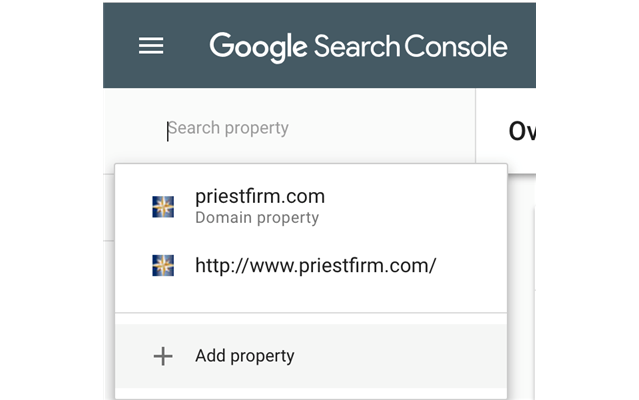Click the priestfirm.com domain property favicon

163,206
